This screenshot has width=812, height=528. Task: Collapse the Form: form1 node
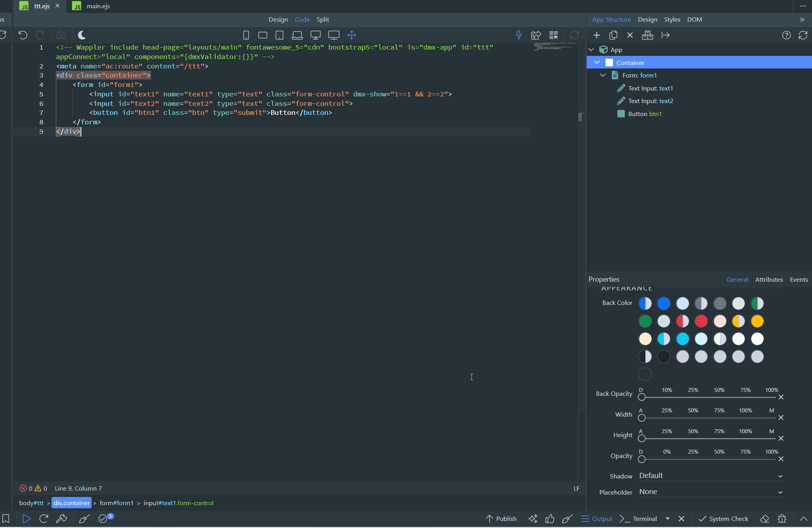coord(603,75)
